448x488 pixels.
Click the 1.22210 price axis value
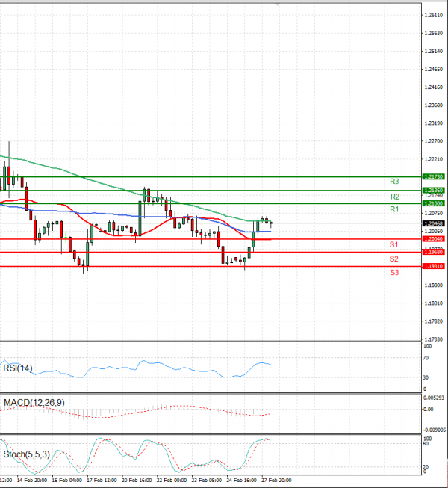click(x=434, y=160)
